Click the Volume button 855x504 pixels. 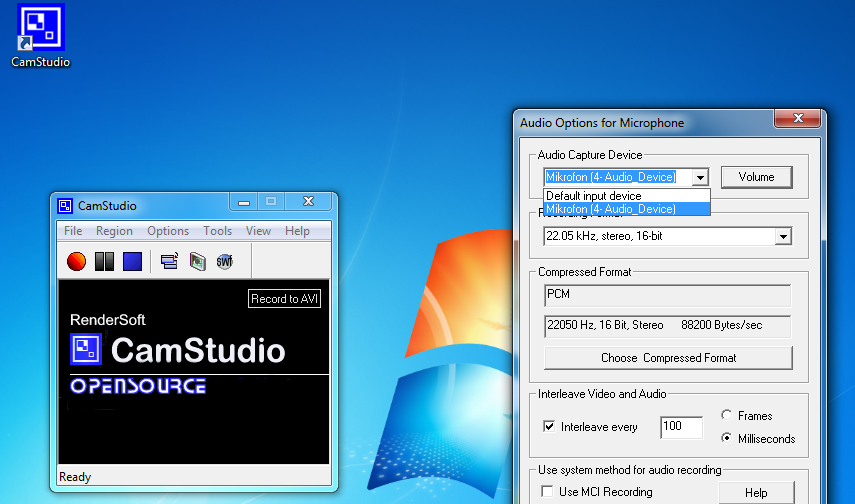click(x=756, y=177)
